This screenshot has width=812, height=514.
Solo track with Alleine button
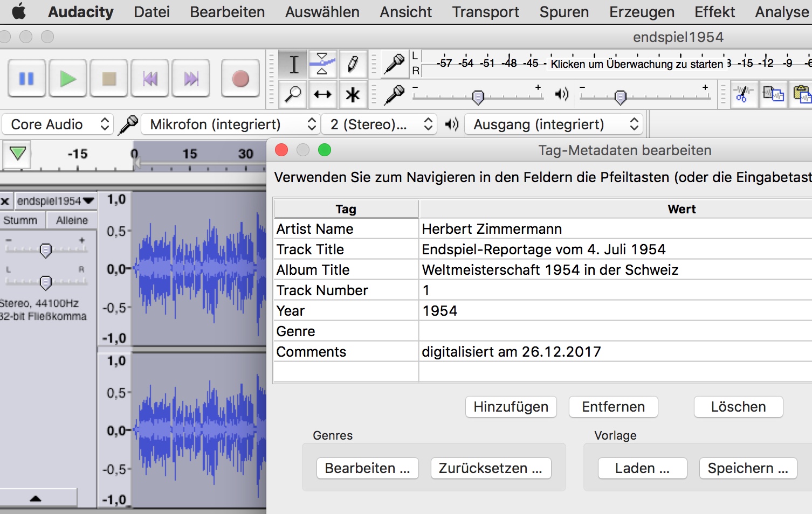72,220
